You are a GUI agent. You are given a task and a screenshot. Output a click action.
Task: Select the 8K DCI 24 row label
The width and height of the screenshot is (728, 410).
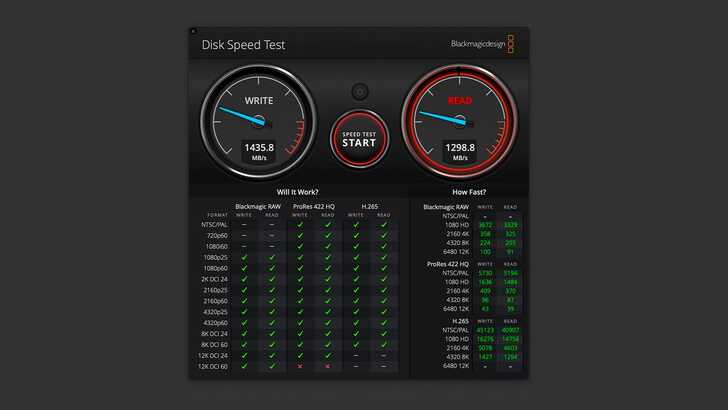pyautogui.click(x=214, y=334)
